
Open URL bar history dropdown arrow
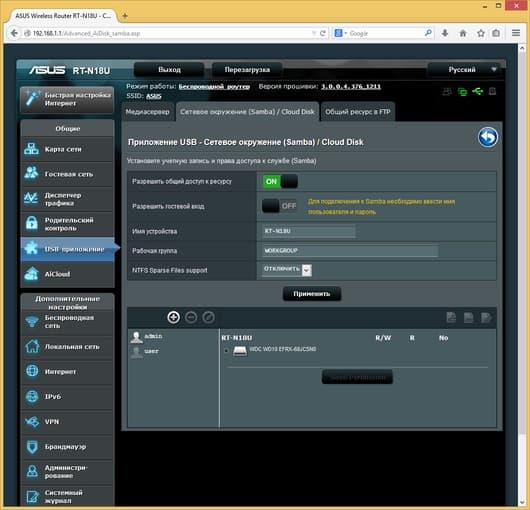[314, 33]
